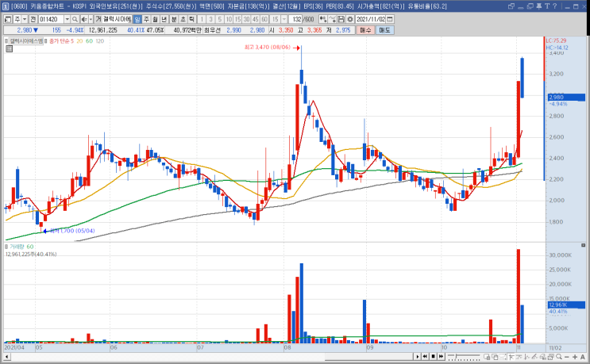This screenshot has height=364, width=590.
Task: Click the print chart icon at bottom
Action: tap(542, 357)
